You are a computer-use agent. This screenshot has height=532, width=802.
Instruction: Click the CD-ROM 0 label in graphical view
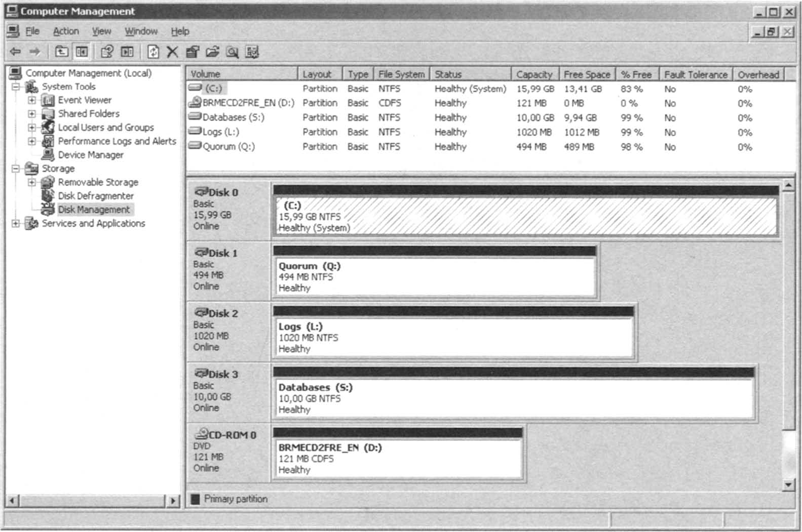[233, 435]
